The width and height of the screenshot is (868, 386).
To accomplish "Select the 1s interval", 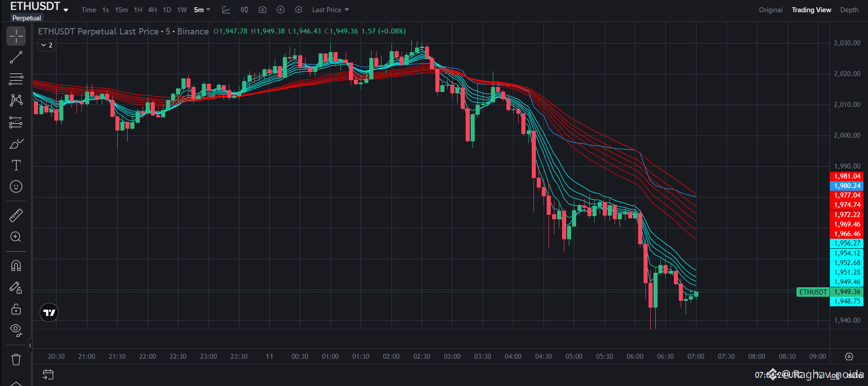I will (105, 10).
